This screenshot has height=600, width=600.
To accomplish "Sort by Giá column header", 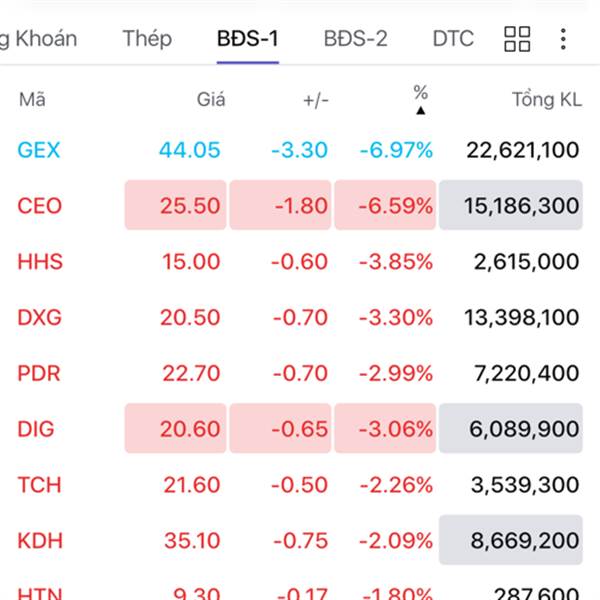I will point(211,99).
